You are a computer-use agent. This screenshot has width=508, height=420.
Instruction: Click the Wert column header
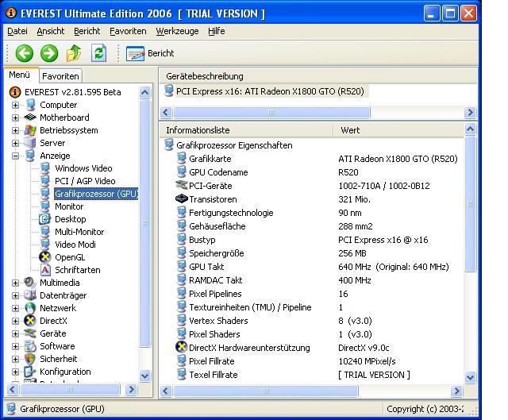pos(398,130)
